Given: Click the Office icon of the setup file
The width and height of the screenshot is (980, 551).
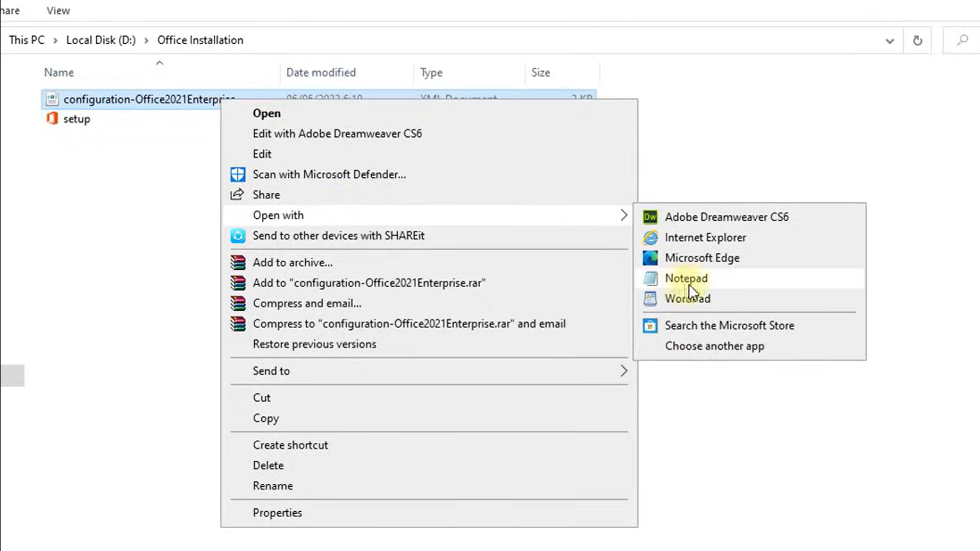Looking at the screenshot, I should [52, 119].
